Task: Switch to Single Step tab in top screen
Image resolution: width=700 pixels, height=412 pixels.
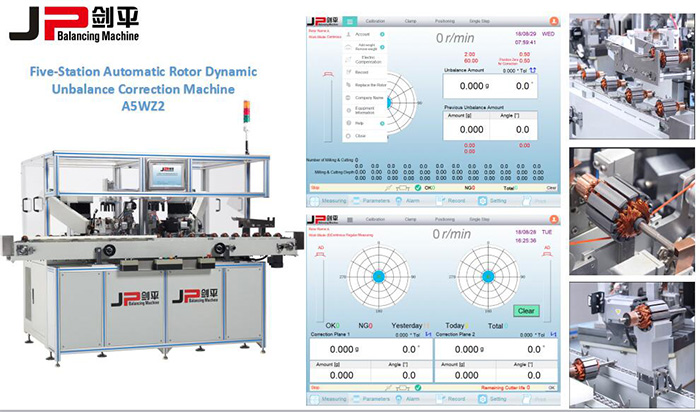Action: 479,21
